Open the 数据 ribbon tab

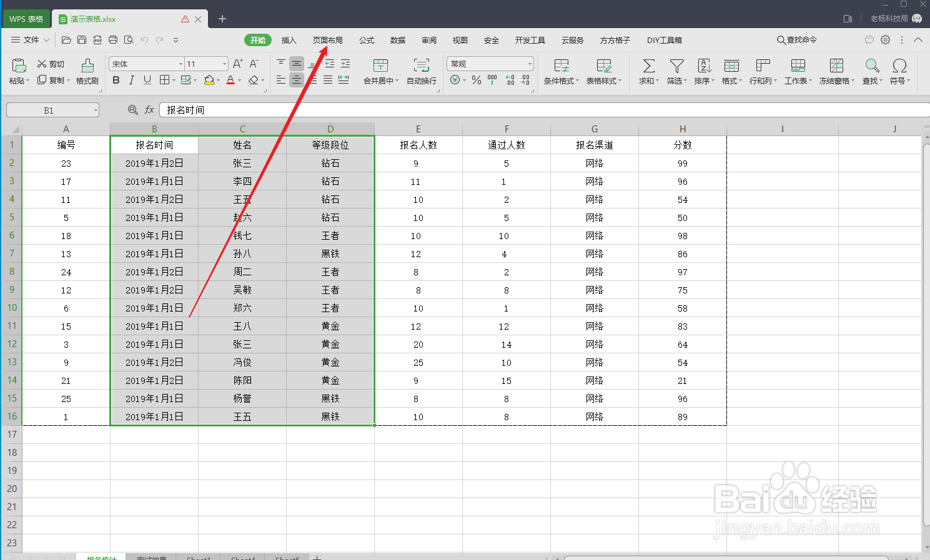[398, 40]
